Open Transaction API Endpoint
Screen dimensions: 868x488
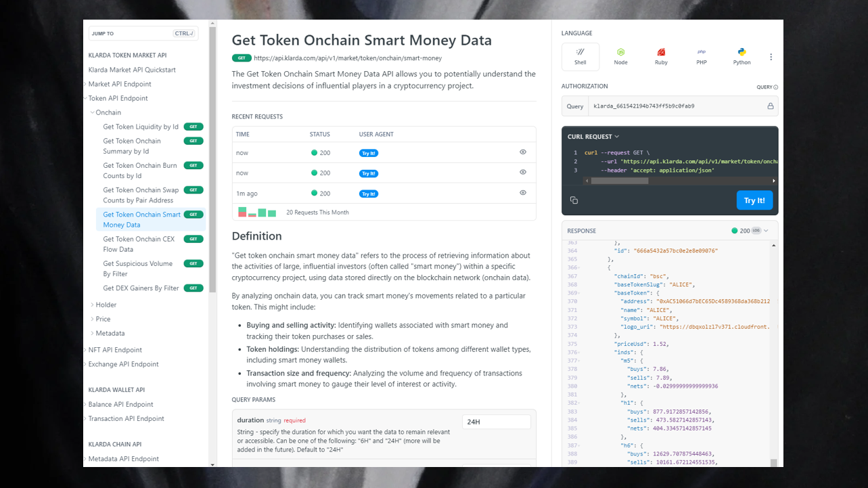pyautogui.click(x=126, y=418)
